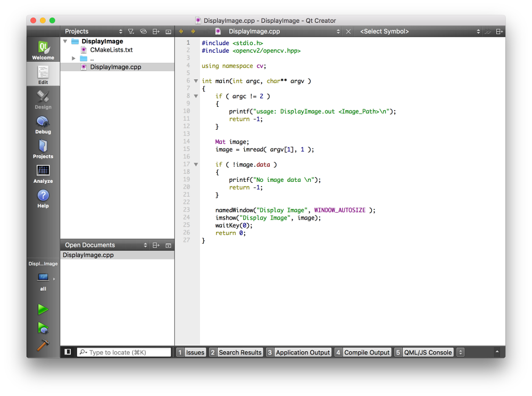Click the Help mode icon
532x396 pixels.
tap(43, 198)
